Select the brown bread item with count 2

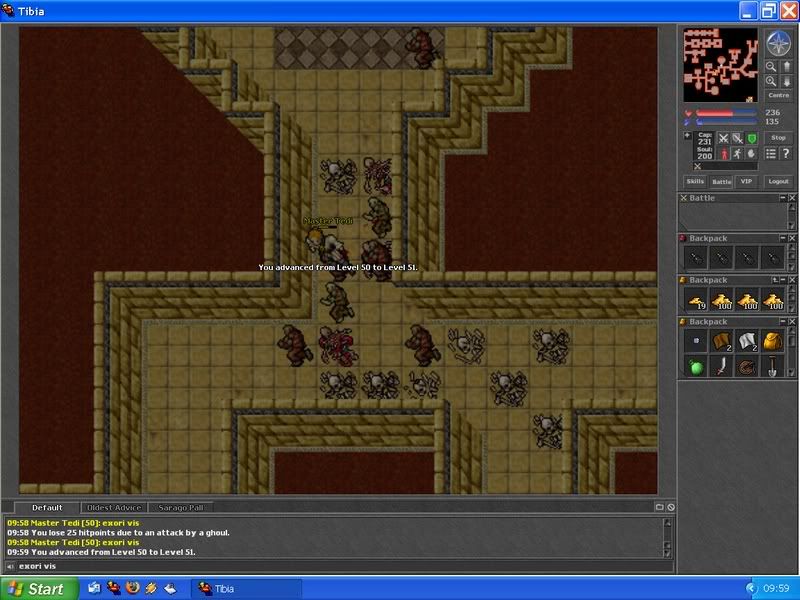point(722,341)
